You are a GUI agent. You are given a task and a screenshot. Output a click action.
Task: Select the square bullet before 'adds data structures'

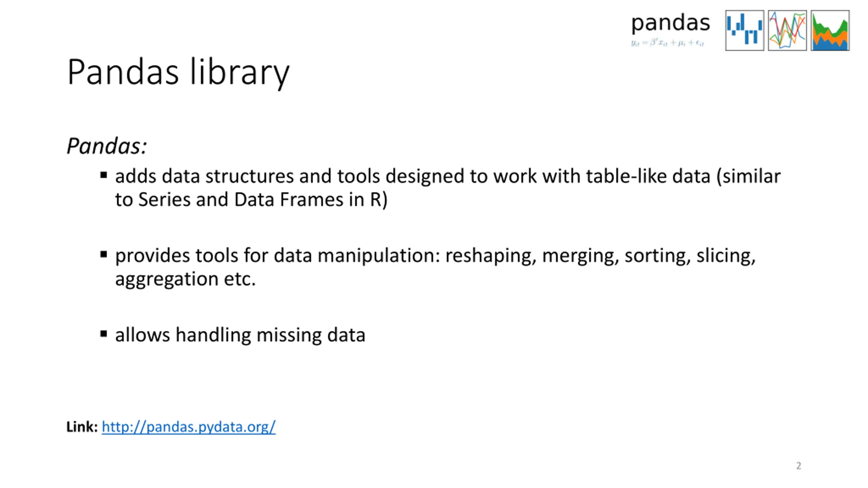pyautogui.click(x=104, y=175)
